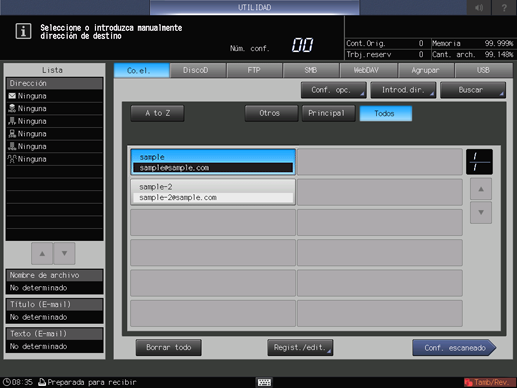
Task: Open the Buscar menu
Action: [473, 90]
